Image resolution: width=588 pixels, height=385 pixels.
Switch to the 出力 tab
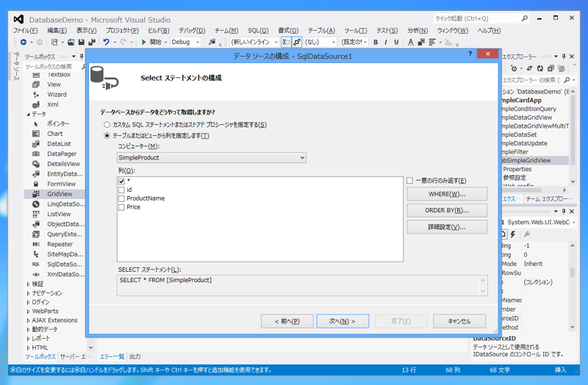[135, 356]
